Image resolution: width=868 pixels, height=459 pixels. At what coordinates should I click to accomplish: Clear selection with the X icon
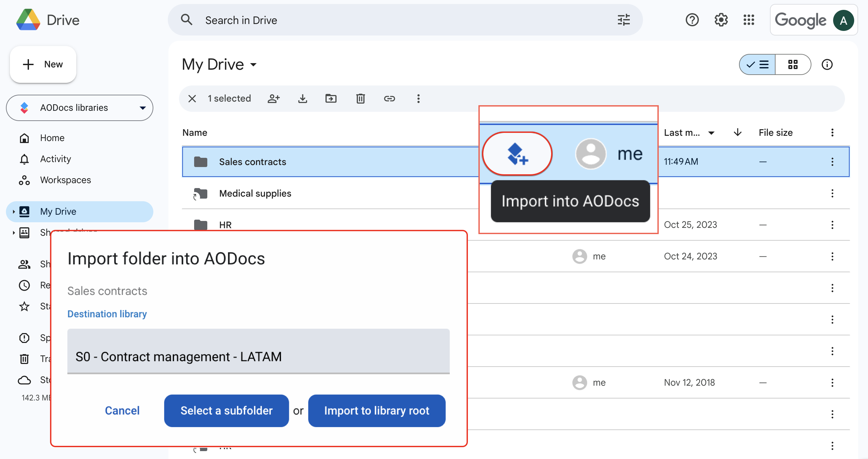(192, 99)
